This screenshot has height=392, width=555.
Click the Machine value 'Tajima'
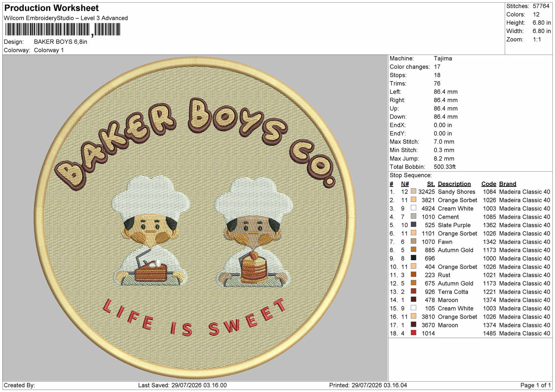443,58
